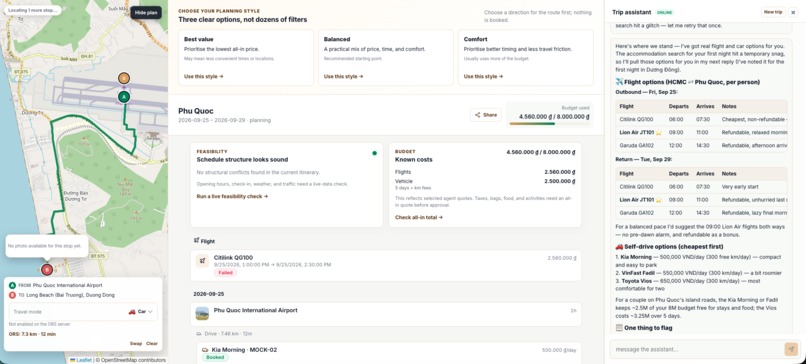
Task: Click the car icon next to Drive 7.46 km
Action: tap(199, 334)
